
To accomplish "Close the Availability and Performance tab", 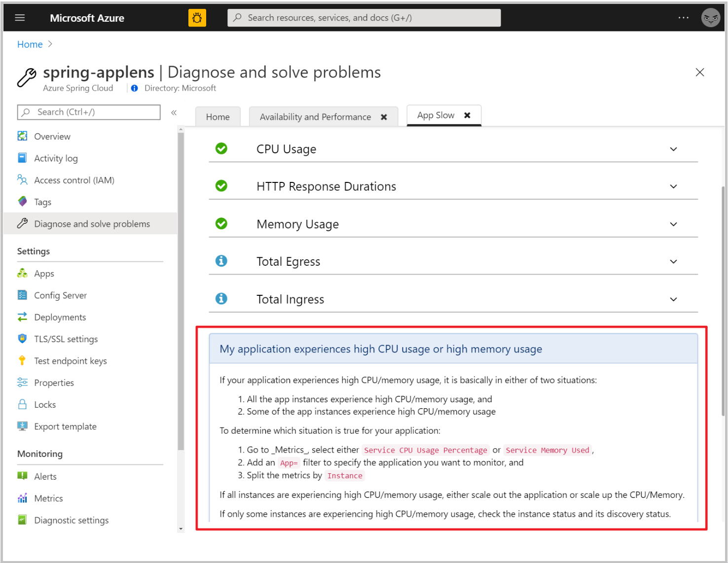I will pos(384,117).
